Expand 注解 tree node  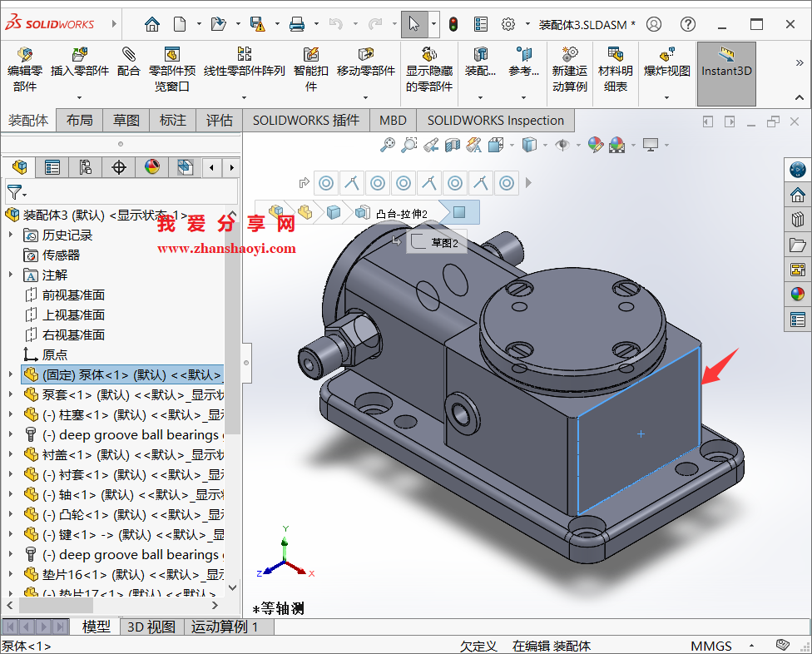(x=10, y=275)
